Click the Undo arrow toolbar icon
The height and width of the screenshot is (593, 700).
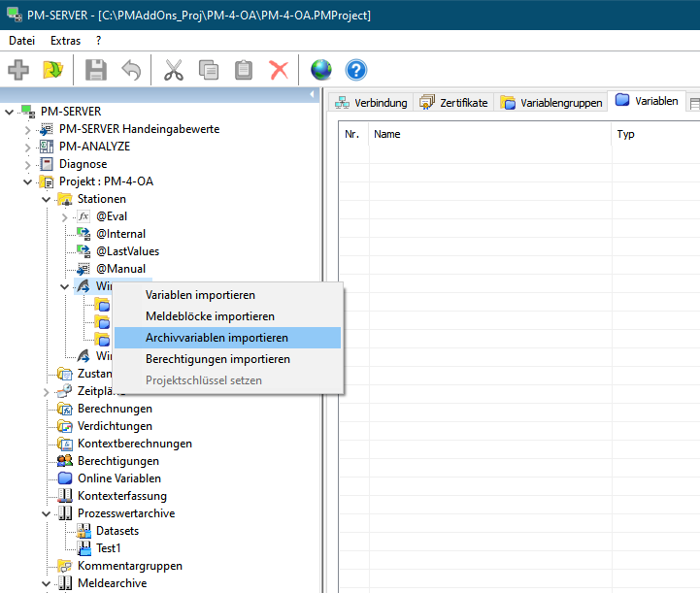click(x=131, y=70)
